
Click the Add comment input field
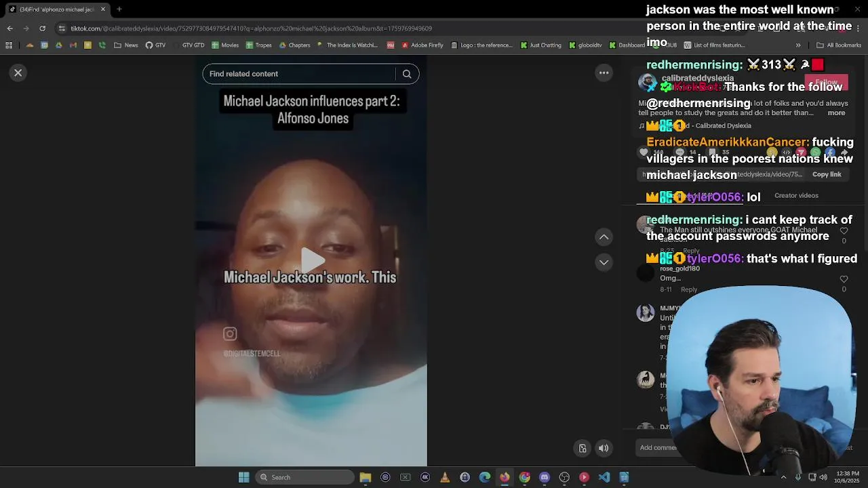(x=659, y=447)
